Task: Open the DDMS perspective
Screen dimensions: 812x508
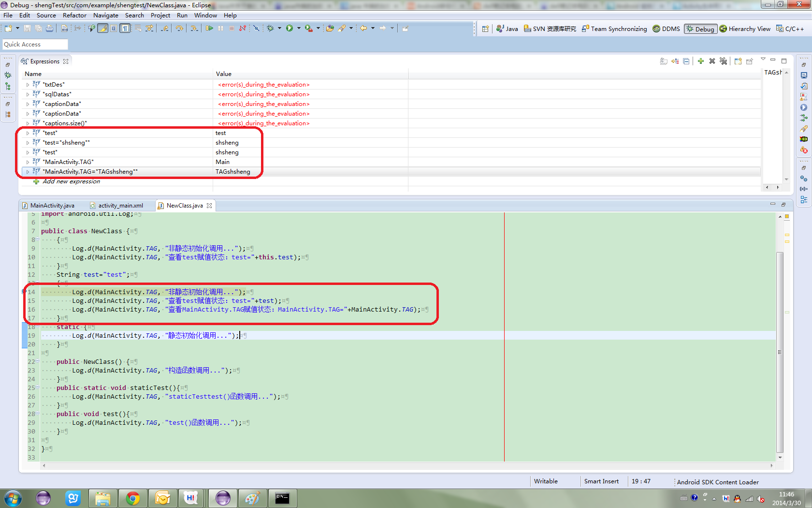Action: point(666,29)
